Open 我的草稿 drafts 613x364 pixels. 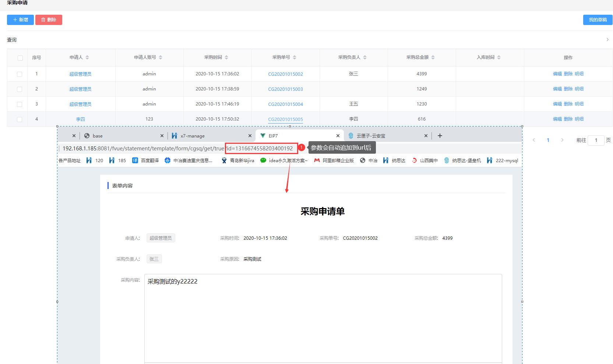[597, 20]
